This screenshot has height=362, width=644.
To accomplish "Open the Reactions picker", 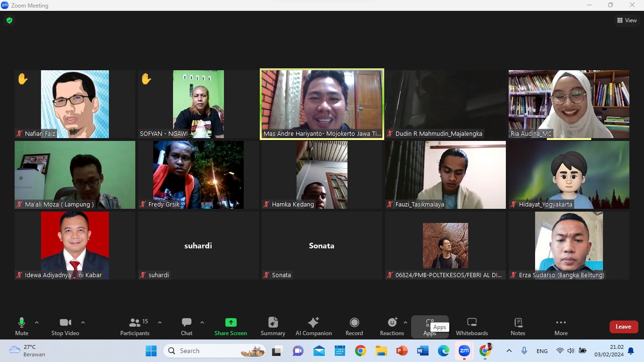I will click(392, 326).
